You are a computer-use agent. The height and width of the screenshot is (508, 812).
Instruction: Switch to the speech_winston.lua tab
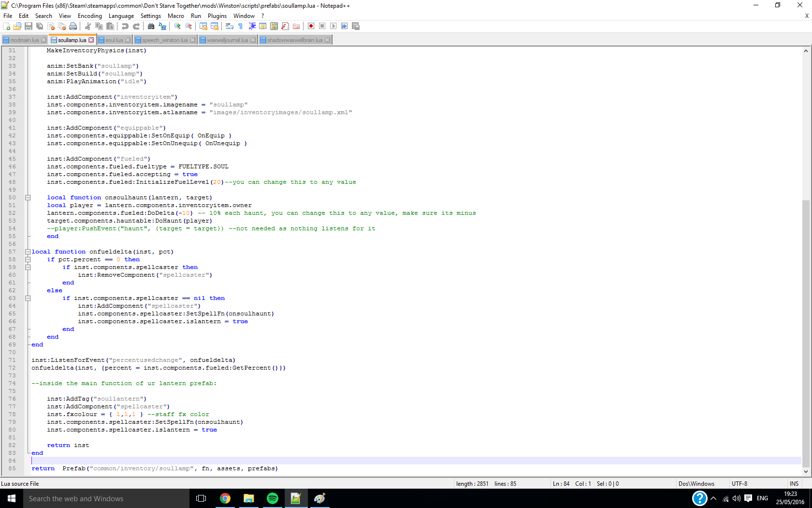pyautogui.click(x=164, y=40)
